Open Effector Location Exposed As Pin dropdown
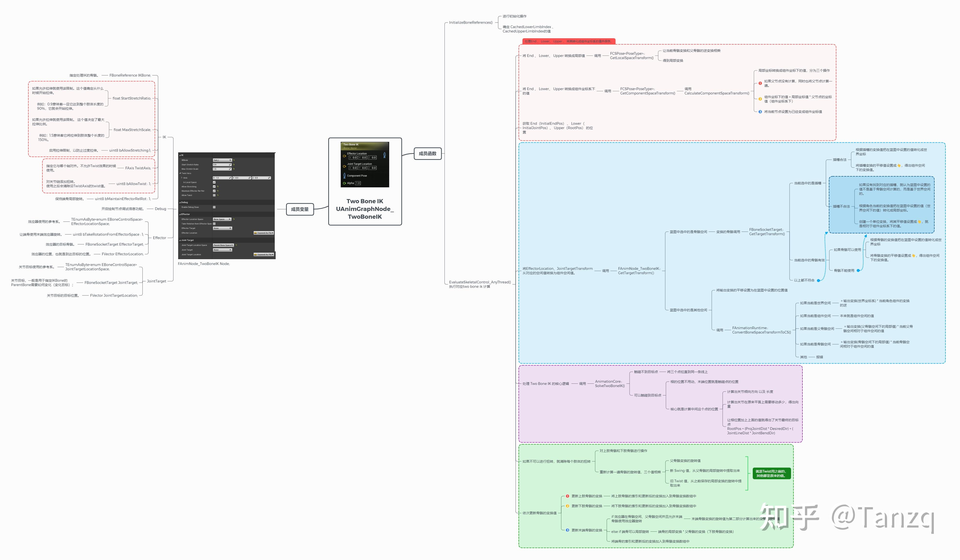Viewport: 960px width, 560px height. point(264,233)
